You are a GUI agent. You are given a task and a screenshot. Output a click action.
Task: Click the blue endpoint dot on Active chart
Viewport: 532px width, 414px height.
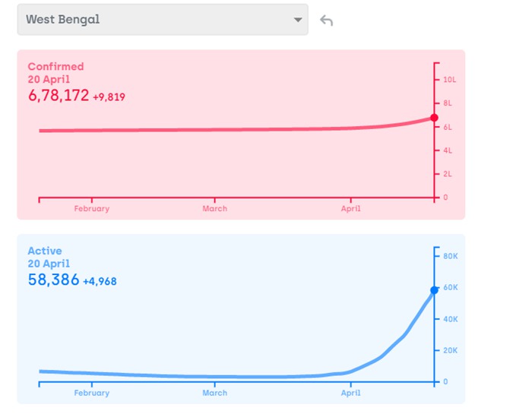pos(434,290)
